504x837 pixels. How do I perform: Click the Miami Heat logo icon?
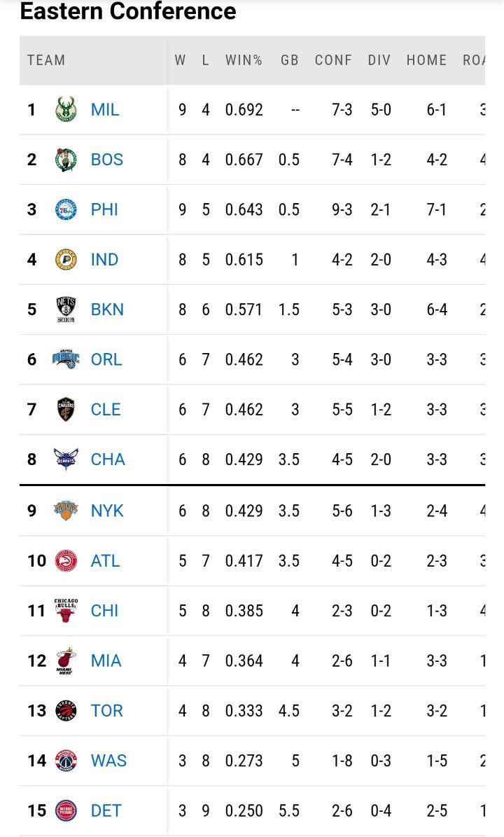(66, 660)
